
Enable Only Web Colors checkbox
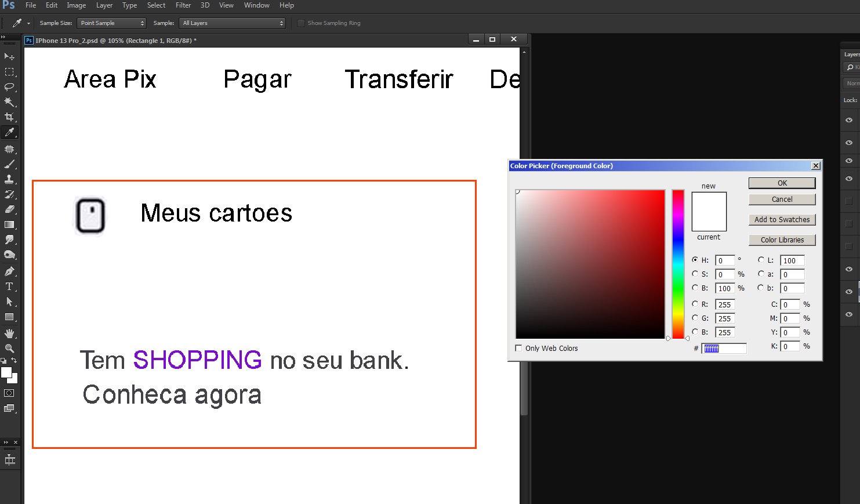518,348
